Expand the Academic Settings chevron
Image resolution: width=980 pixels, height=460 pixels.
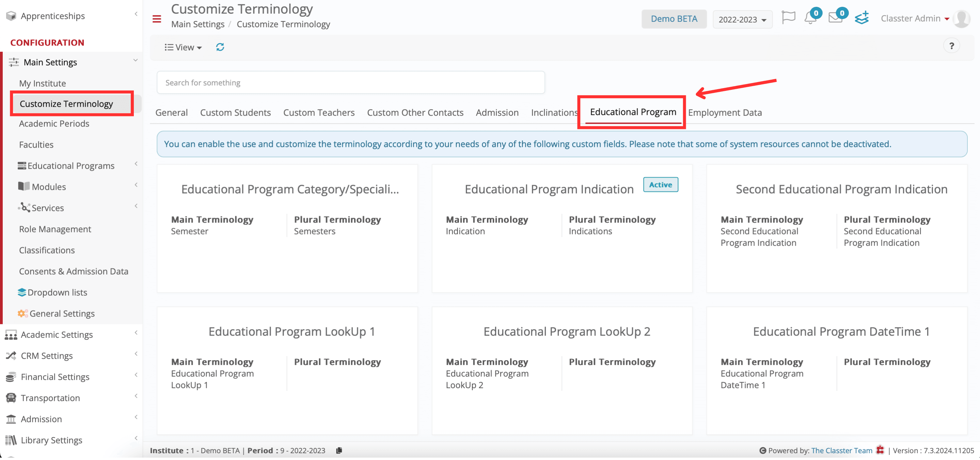[x=136, y=333]
